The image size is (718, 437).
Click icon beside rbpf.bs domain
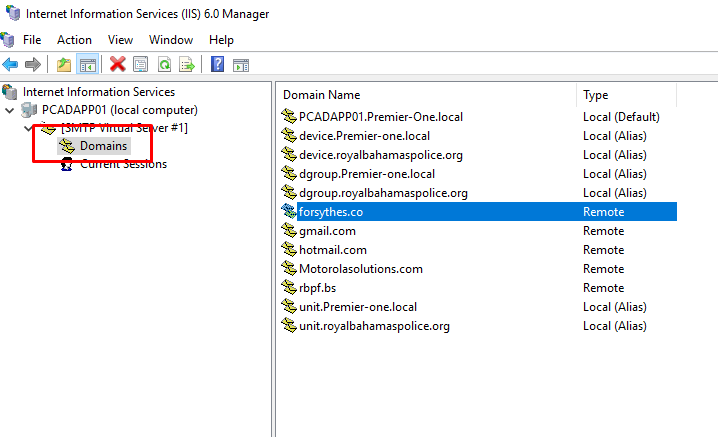pos(289,288)
